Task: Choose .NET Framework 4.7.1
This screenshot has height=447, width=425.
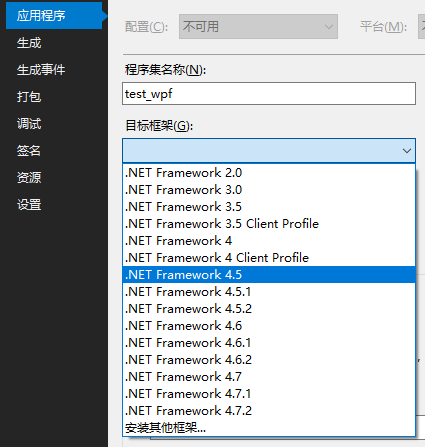Action: click(x=269, y=394)
